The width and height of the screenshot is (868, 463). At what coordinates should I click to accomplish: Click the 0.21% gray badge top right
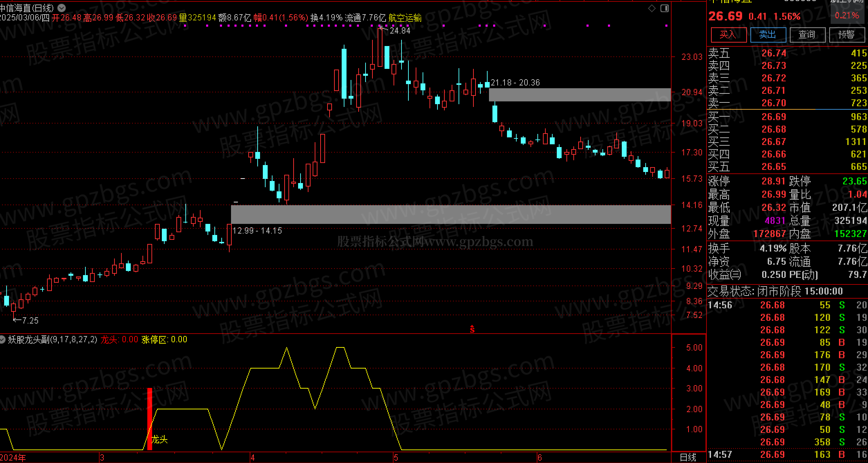[847, 16]
